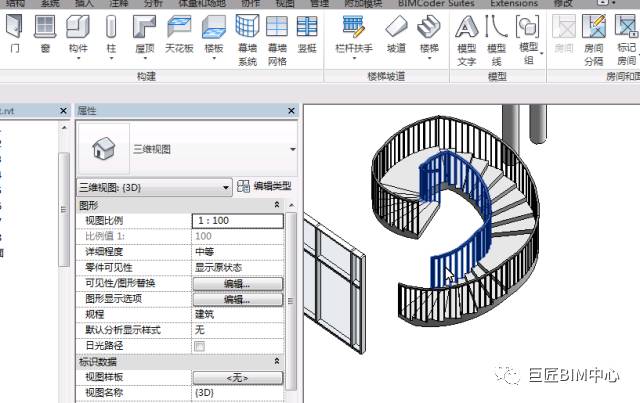Image resolution: width=640 pixels, height=403 pixels.
Task: Open the Floor (楼板) dropdown arrow
Action: click(x=213, y=58)
